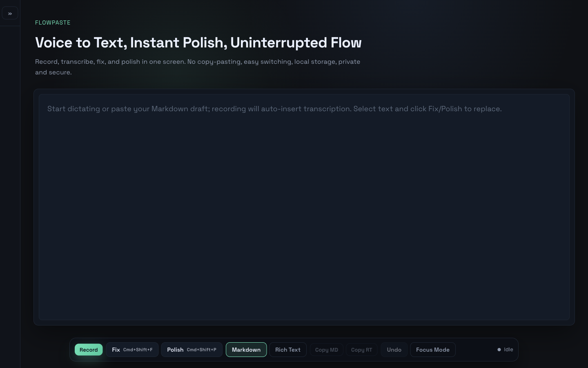This screenshot has height=368, width=588.
Task: Start recording with the Record button
Action: point(89,350)
